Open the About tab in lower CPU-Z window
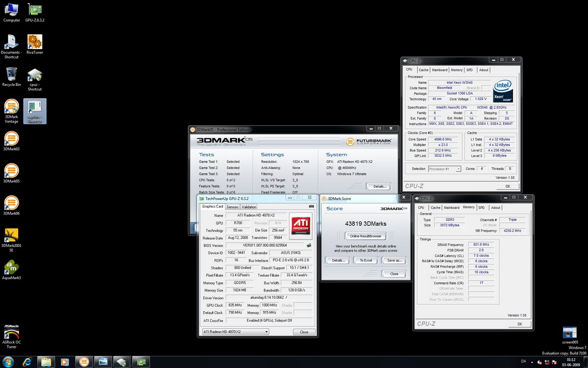The width and height of the screenshot is (588, 368). coord(496,208)
